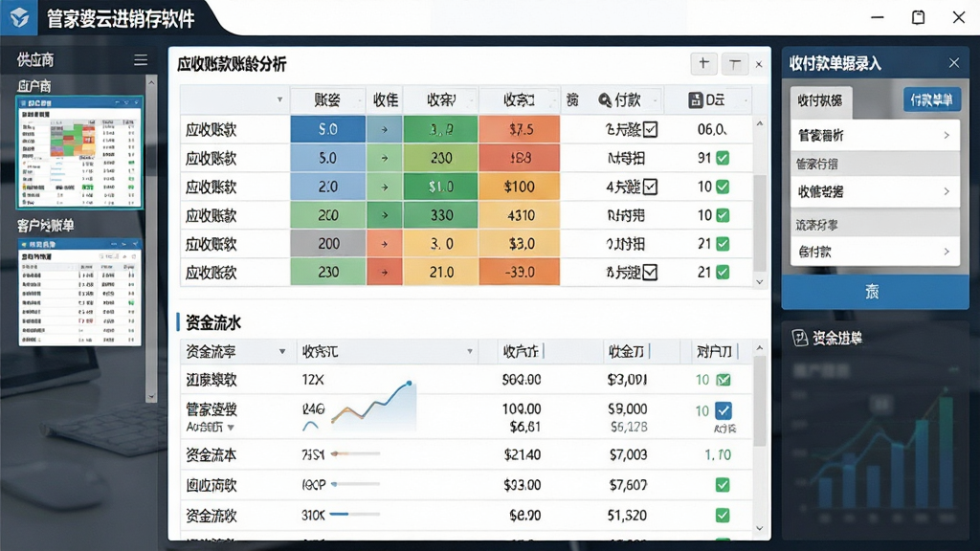Click the magnifier icon beside 付款 column header

[x=605, y=99]
